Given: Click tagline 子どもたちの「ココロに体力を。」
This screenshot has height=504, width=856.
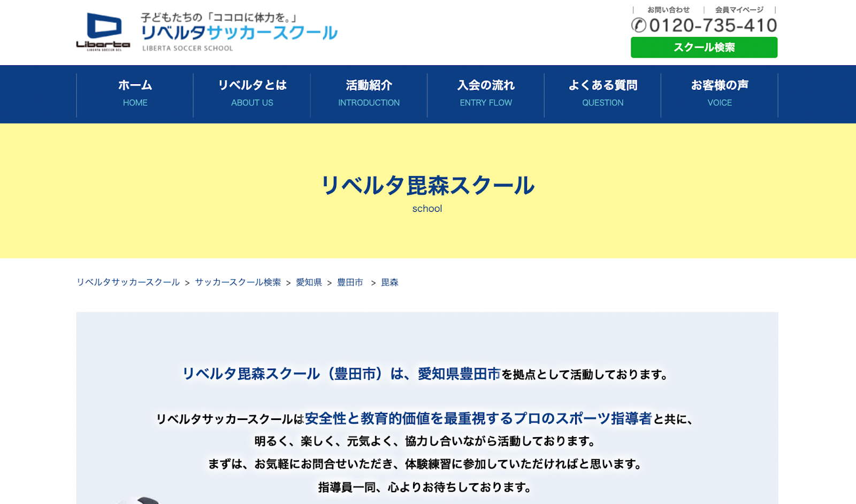Looking at the screenshot, I should pos(219,17).
